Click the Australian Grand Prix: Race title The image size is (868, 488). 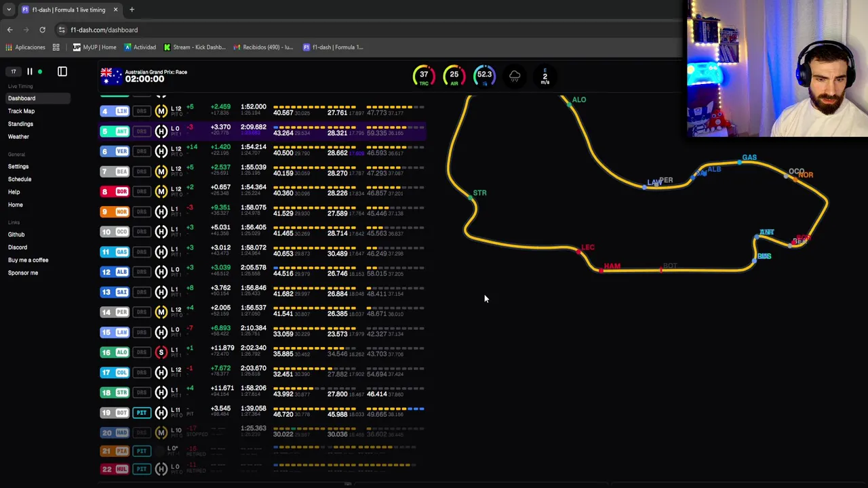click(156, 72)
